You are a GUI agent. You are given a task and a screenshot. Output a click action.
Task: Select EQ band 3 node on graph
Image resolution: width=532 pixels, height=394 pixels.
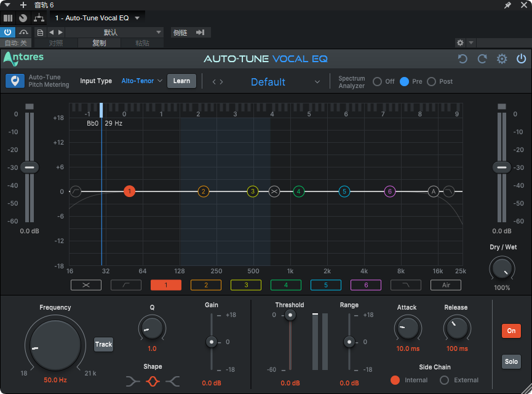click(252, 191)
